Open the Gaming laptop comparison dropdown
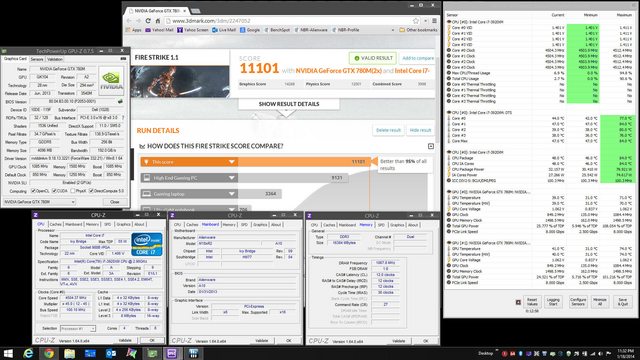This screenshot has width=640, height=360. click(x=231, y=194)
